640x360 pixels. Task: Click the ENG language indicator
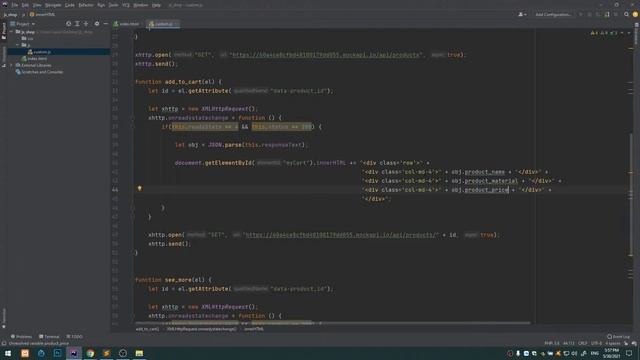coord(595,353)
